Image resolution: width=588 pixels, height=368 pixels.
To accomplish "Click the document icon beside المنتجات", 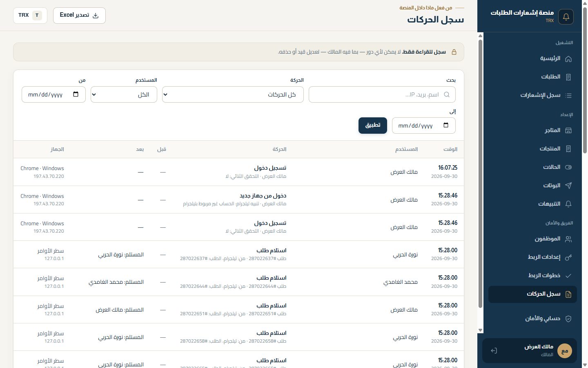I will coord(568,149).
